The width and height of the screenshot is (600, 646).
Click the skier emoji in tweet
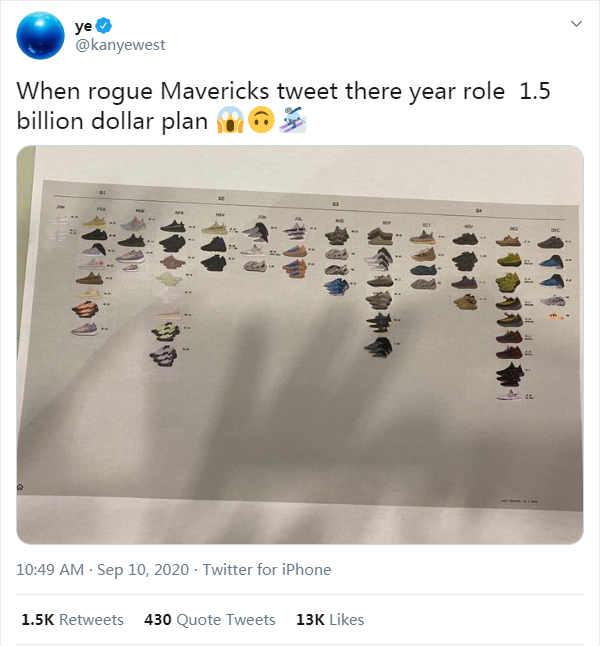(293, 122)
